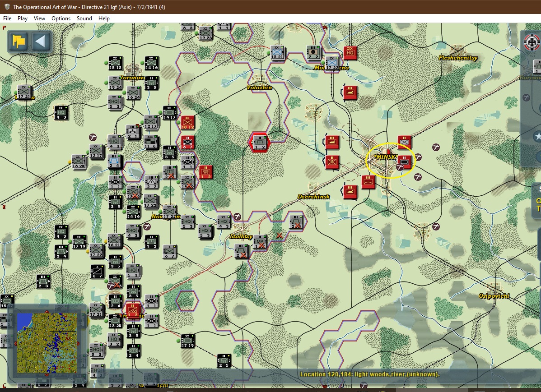Select light-blue 17 22 division at Molodechno

tap(332, 64)
